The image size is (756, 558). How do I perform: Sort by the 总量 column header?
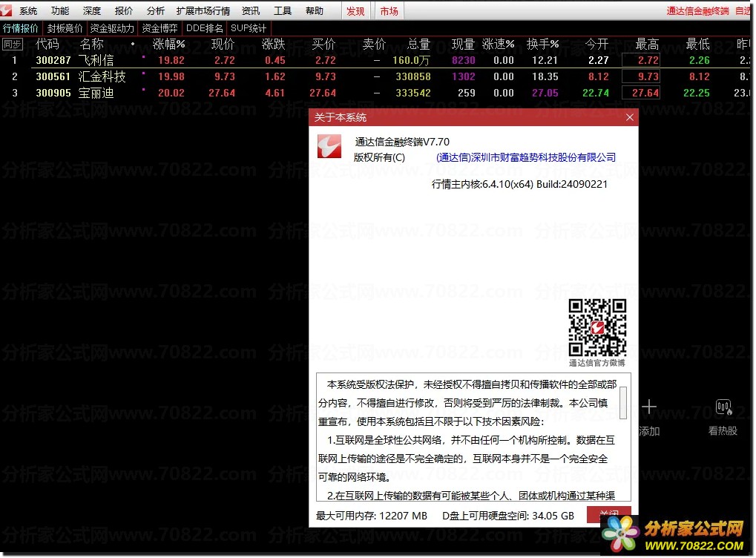coord(418,45)
